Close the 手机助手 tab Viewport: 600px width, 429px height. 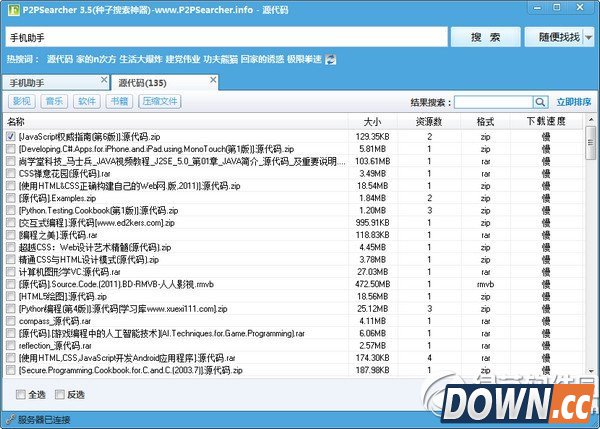tap(104, 80)
